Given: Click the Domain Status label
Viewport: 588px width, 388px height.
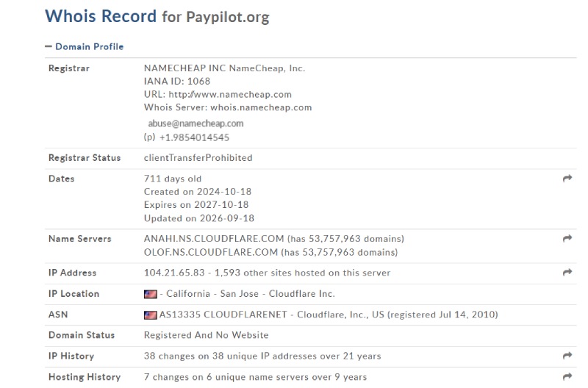Looking at the screenshot, I should click(x=82, y=335).
